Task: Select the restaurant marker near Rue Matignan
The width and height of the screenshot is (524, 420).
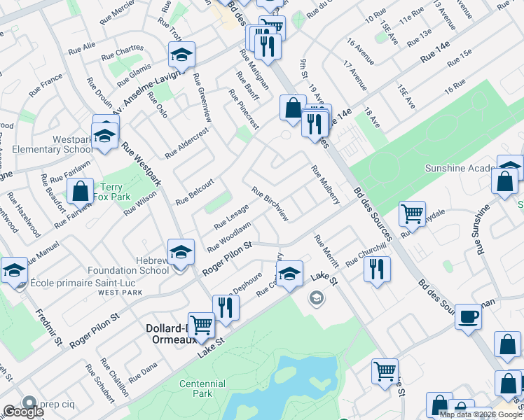Action: [x=268, y=48]
